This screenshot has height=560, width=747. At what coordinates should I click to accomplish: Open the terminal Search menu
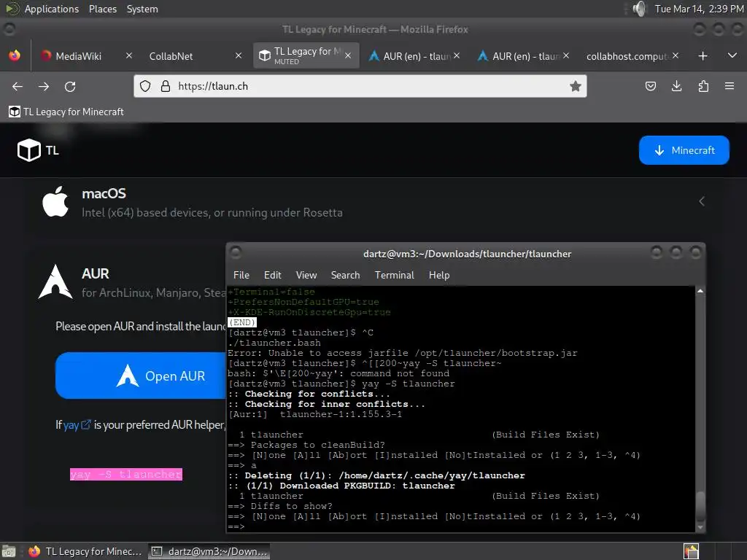click(345, 275)
